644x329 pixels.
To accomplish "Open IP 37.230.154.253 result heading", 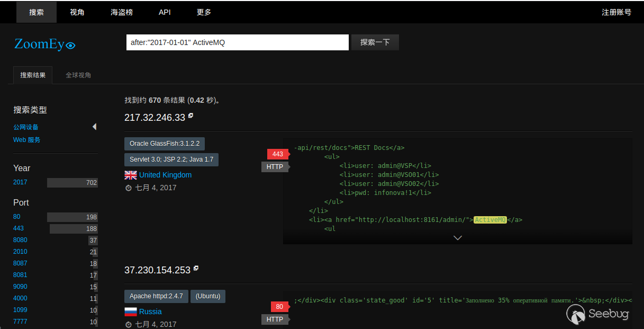I will [157, 270].
